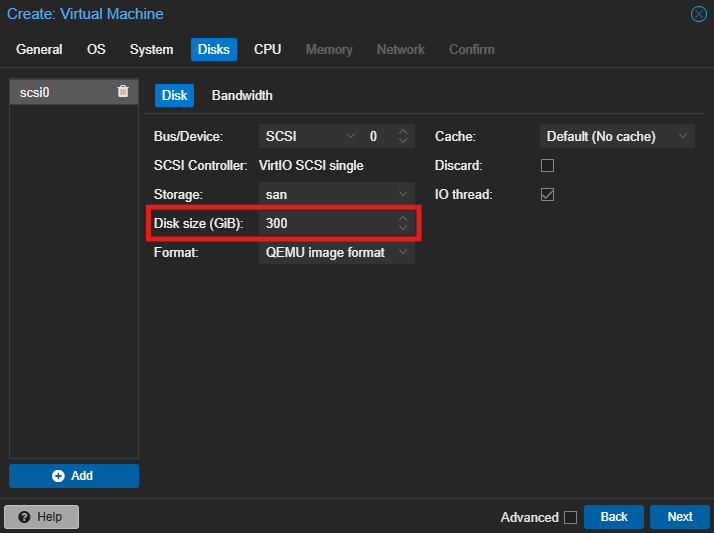The width and height of the screenshot is (714, 533).
Task: Close the Create Virtual Machine dialog
Action: coord(699,14)
